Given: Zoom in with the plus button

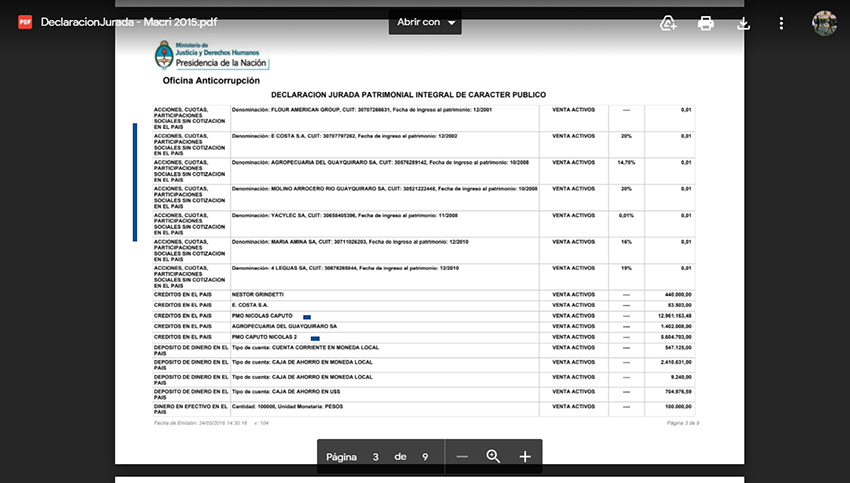Looking at the screenshot, I should click(x=525, y=457).
